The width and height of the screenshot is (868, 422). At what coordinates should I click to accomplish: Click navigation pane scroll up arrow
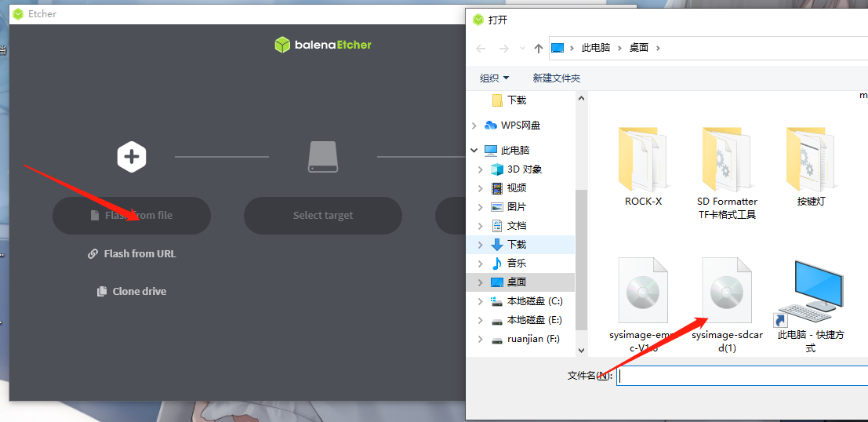pos(581,98)
